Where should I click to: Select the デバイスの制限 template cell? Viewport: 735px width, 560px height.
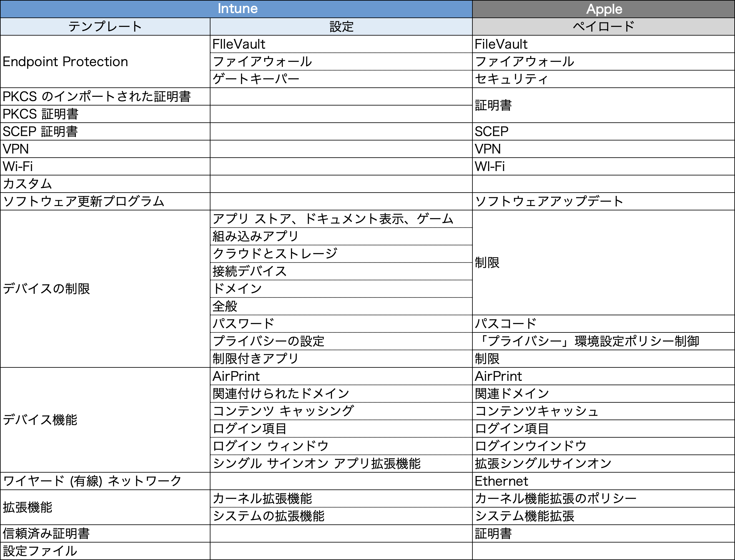click(x=46, y=289)
